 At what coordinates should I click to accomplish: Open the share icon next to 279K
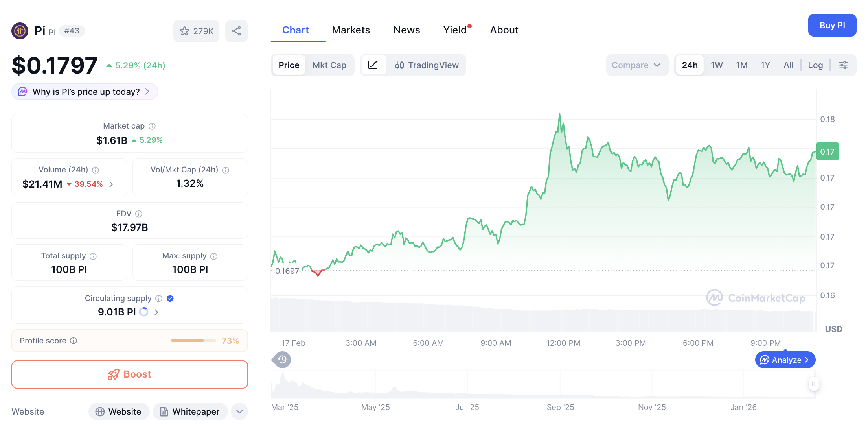coord(236,31)
